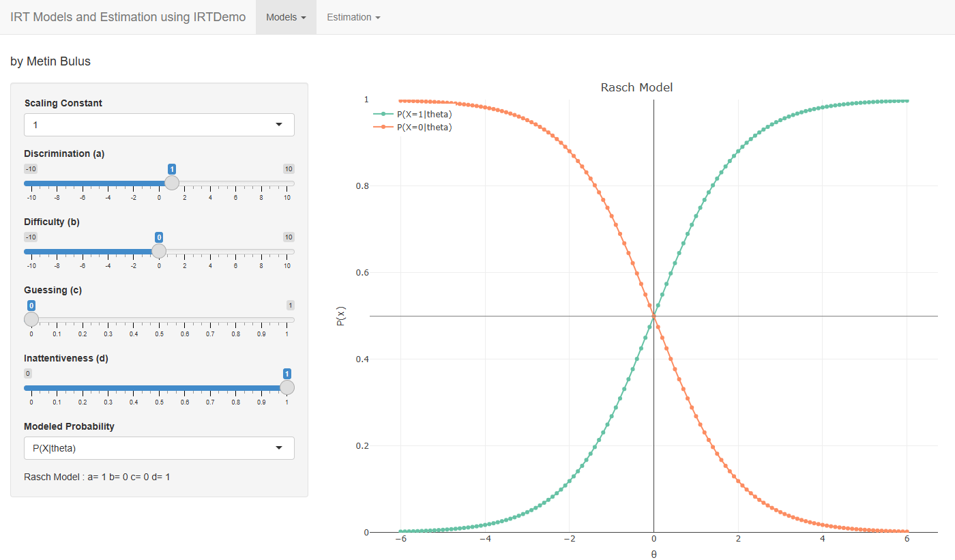Click the IRT Models and Estimation title link

coord(128,17)
